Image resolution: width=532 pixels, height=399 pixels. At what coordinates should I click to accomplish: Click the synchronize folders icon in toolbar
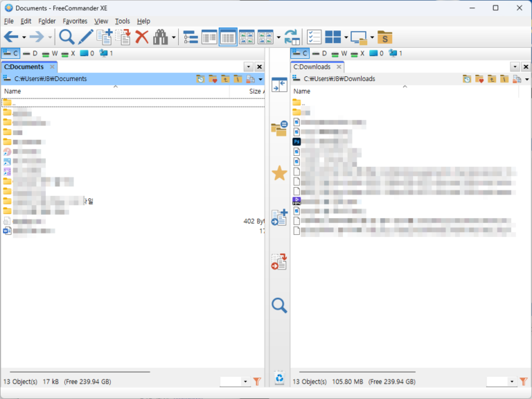pyautogui.click(x=292, y=37)
